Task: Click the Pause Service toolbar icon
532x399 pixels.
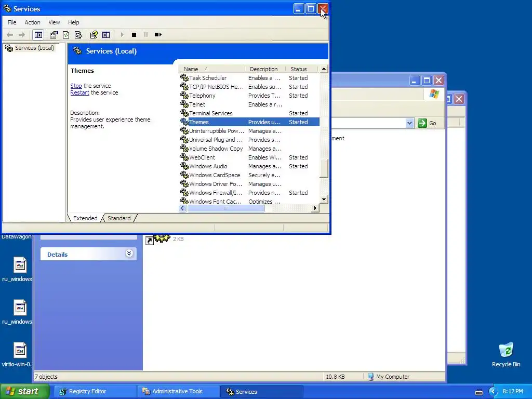Action: click(x=146, y=35)
